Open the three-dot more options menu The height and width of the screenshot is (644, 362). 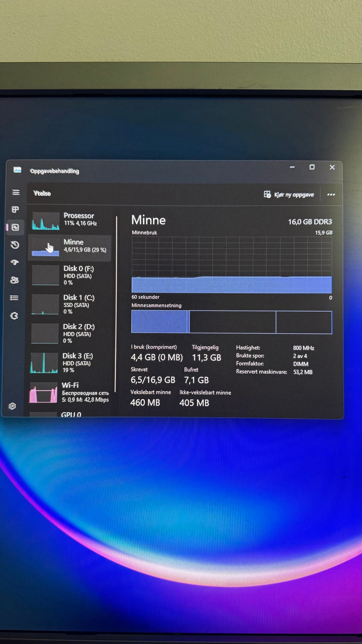pyautogui.click(x=331, y=194)
